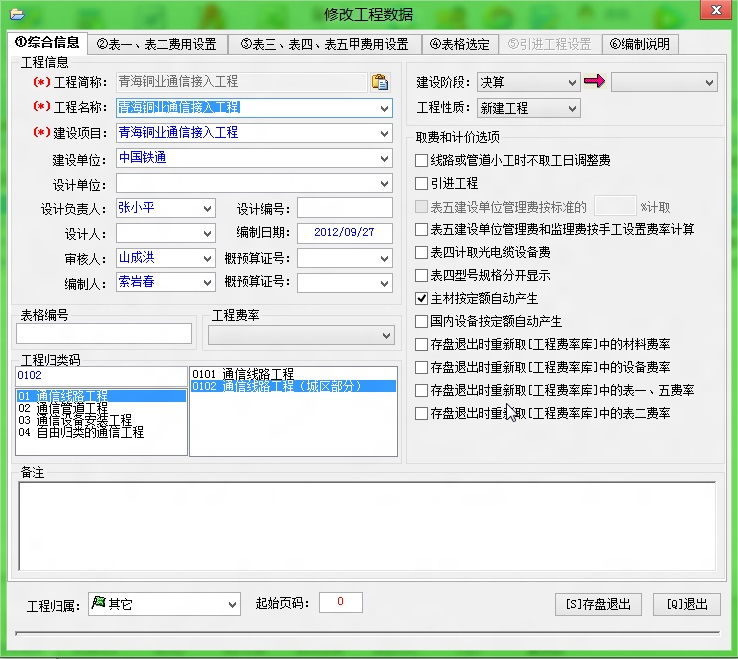The width and height of the screenshot is (738, 659).
Task: Click the 工程简称 field
Action: click(x=241, y=82)
